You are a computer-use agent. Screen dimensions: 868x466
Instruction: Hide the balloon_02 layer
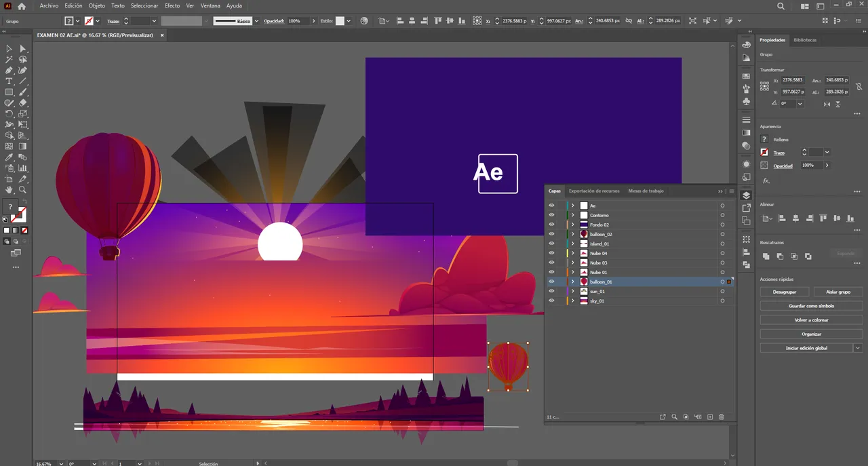pyautogui.click(x=551, y=234)
